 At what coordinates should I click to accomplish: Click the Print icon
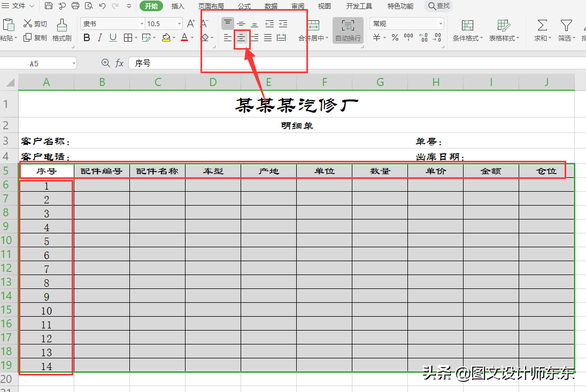pyautogui.click(x=75, y=5)
